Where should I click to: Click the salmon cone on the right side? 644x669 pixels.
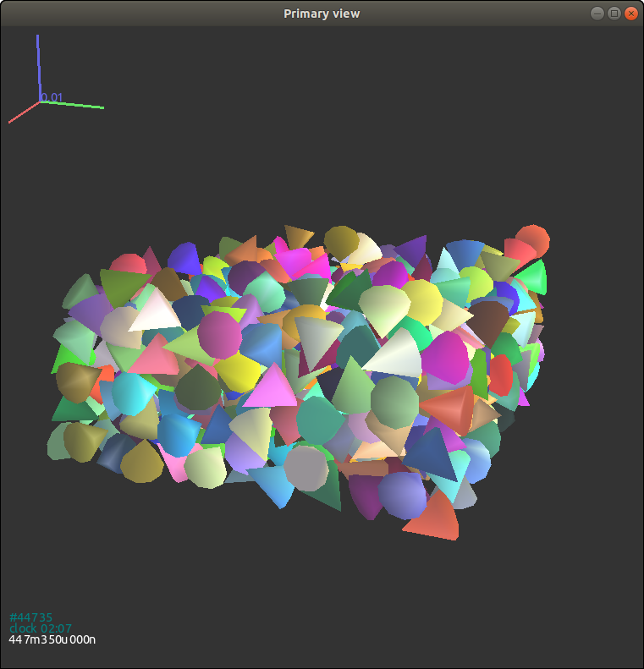[449, 408]
